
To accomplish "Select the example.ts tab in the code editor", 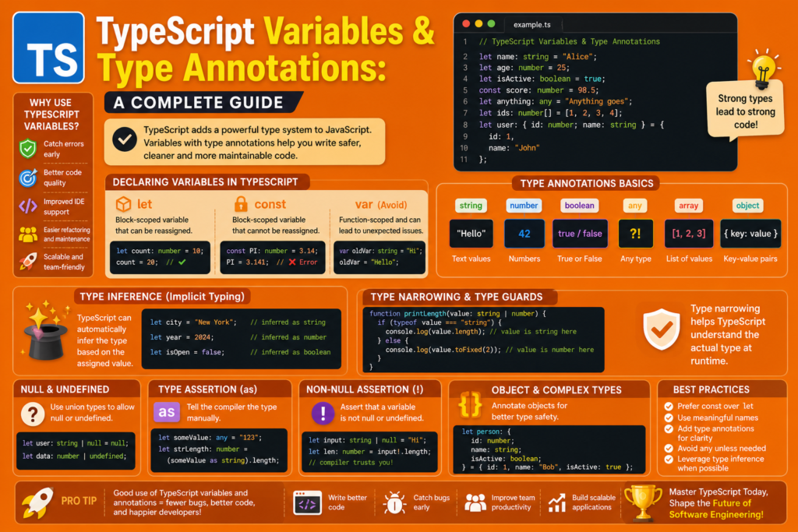I will [531, 24].
